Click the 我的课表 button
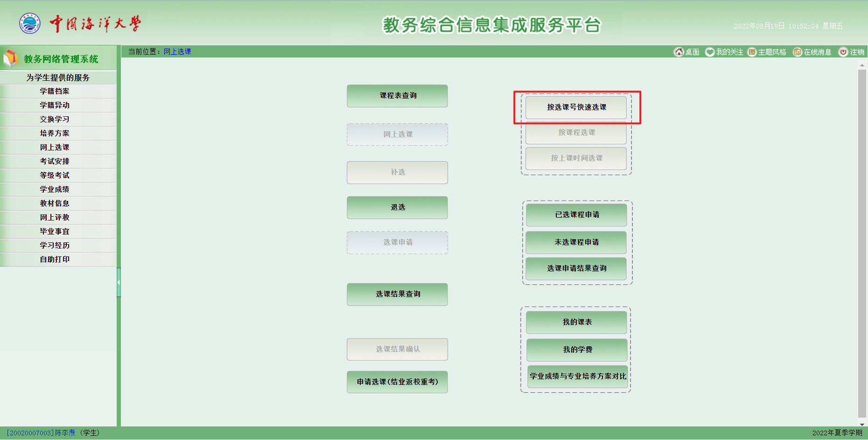 tap(576, 322)
